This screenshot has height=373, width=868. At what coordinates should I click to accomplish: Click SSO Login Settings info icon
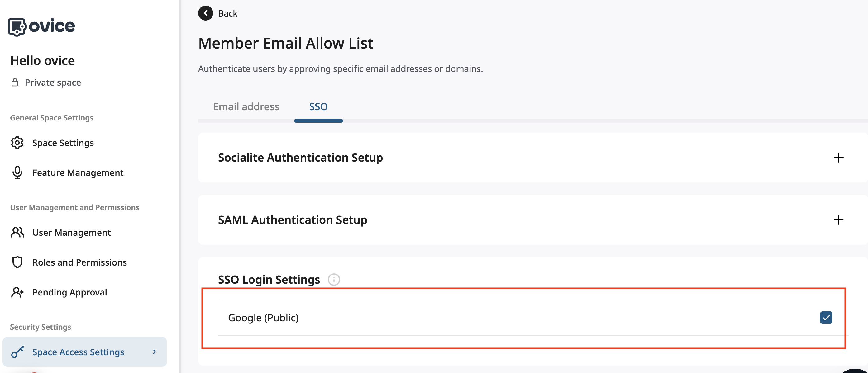click(x=334, y=279)
